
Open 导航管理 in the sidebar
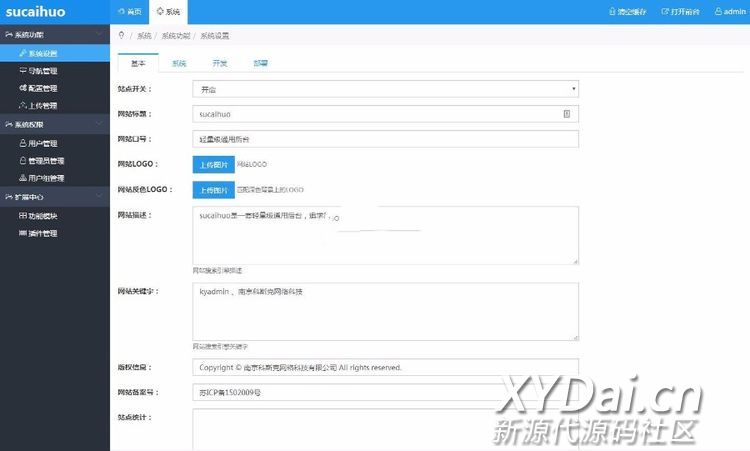coord(55,71)
